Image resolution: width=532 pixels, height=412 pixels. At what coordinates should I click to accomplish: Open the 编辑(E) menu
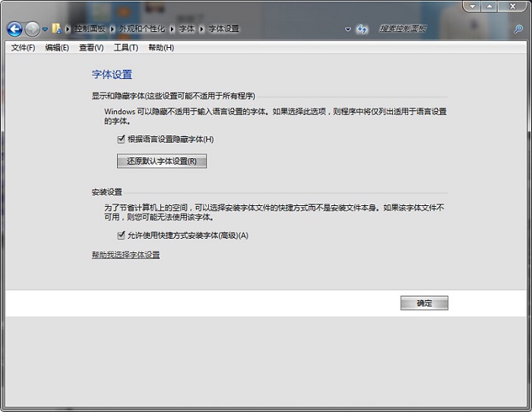[x=57, y=48]
